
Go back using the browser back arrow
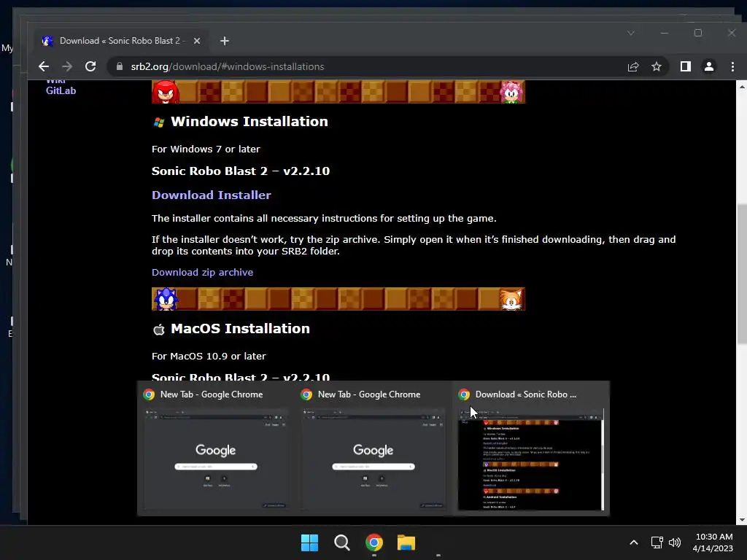43,66
